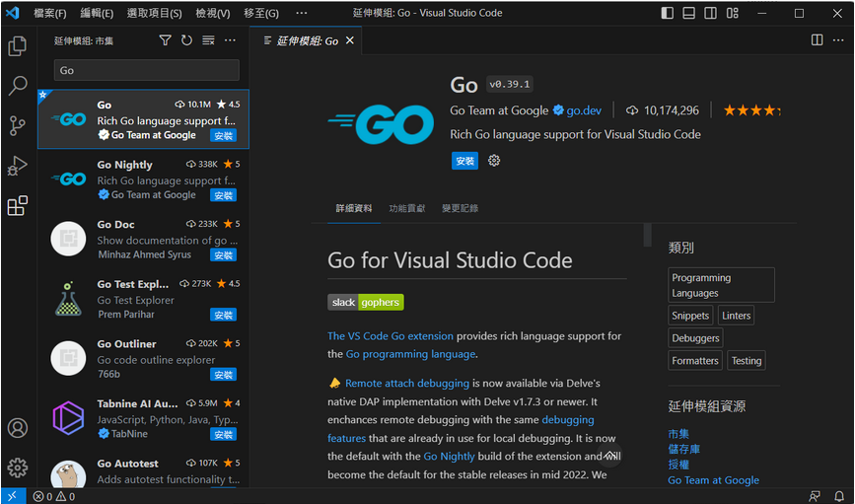This screenshot has width=855, height=504.
Task: Open the Search view in activity bar
Action: pos(18,86)
